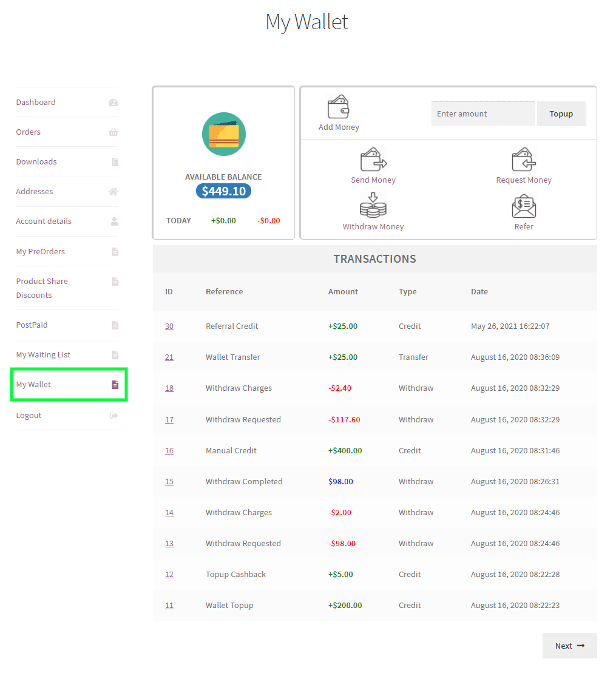Click the Send Money icon

coord(373,159)
